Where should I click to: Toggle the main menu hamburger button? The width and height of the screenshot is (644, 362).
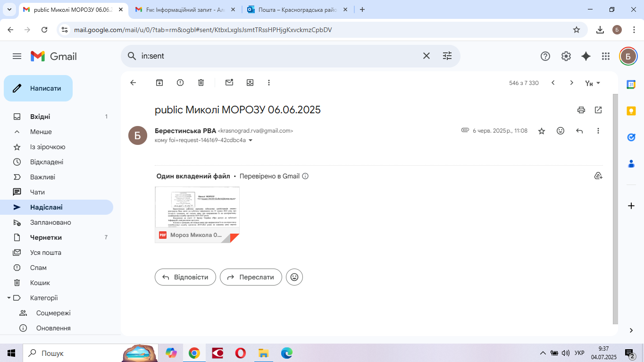17,56
